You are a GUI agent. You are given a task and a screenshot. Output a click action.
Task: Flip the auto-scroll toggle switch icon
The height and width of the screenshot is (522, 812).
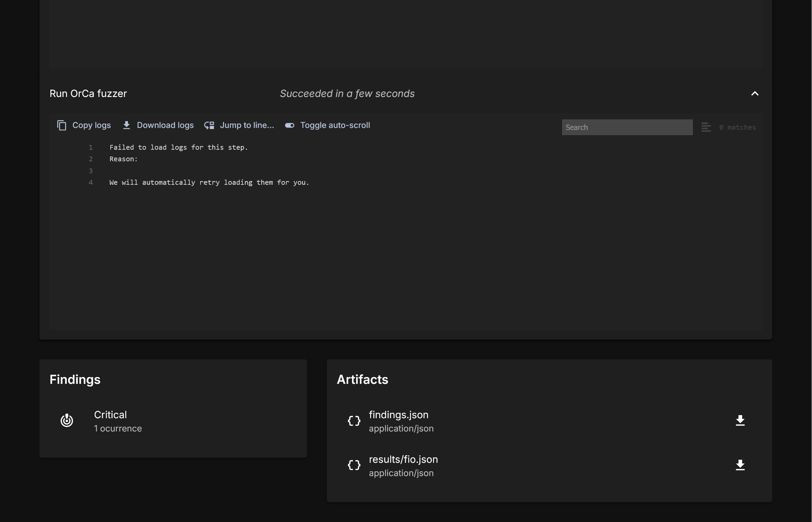289,125
